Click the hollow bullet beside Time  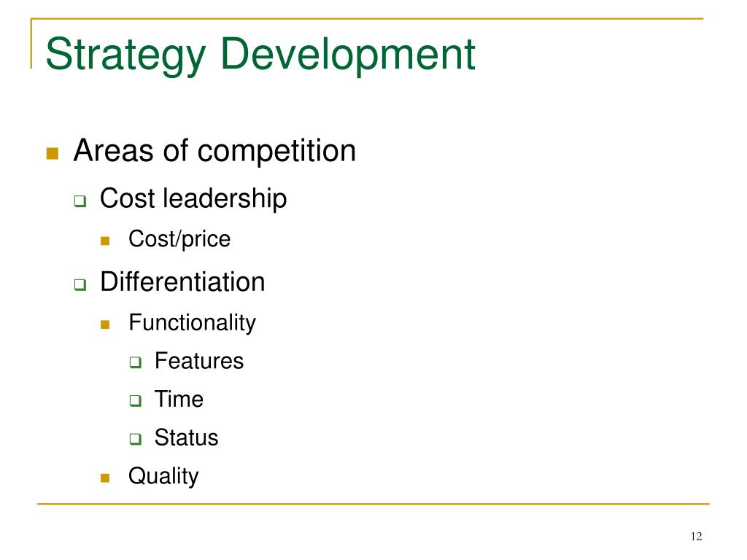tap(136, 400)
